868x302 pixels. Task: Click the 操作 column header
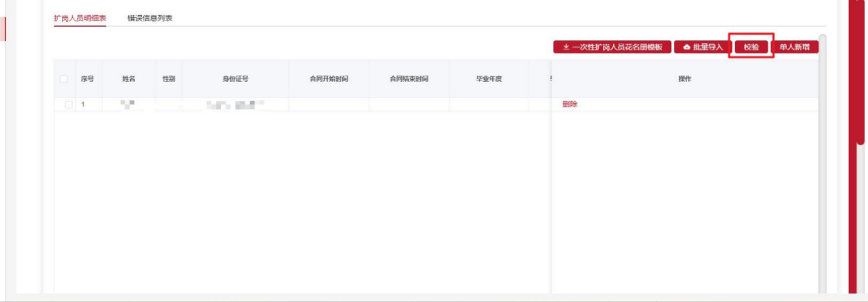point(685,79)
